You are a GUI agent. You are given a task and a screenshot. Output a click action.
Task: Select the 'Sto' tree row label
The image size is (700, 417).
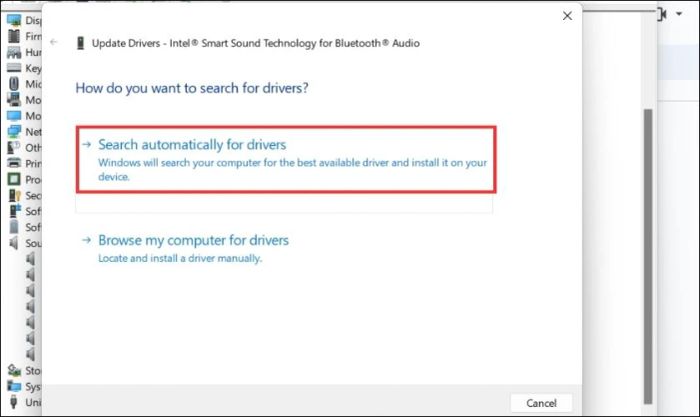tap(33, 371)
